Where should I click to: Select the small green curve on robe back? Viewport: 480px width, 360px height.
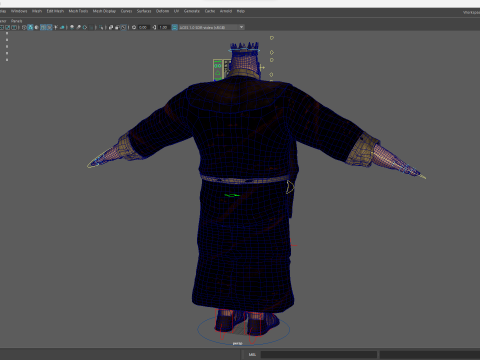[232, 195]
